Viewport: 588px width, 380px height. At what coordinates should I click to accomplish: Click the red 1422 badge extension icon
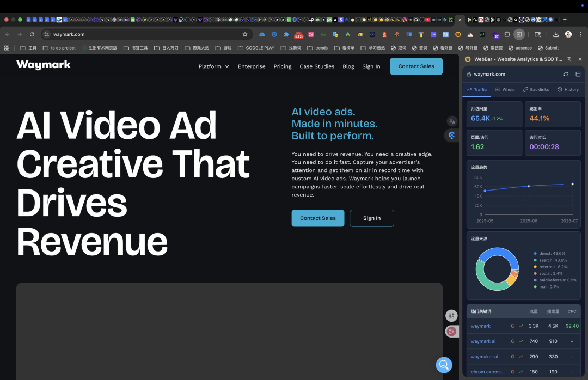point(298,35)
